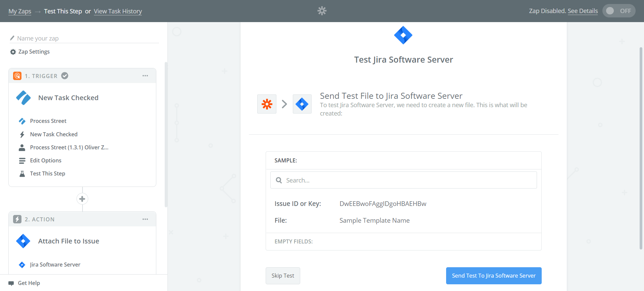The width and height of the screenshot is (644, 291).
Task: Click the search magnifier icon in sample box
Action: coord(279,180)
